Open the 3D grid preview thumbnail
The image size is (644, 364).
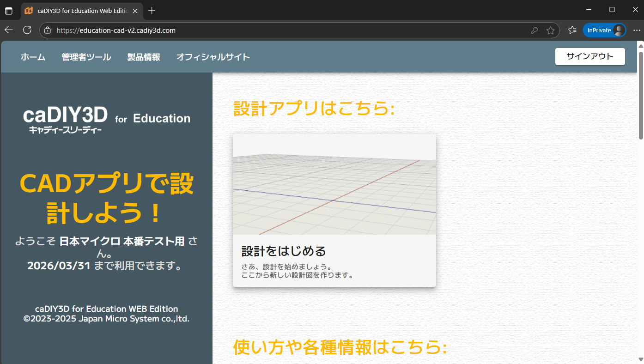(334, 184)
